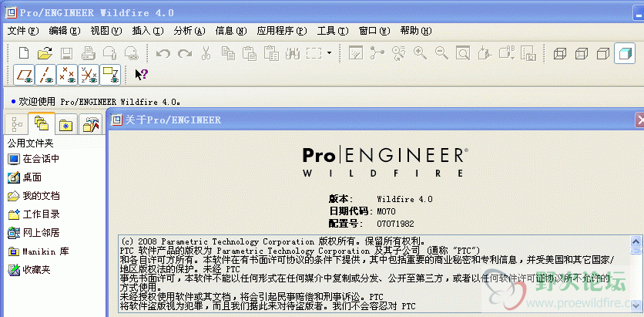Click version value Wildfire 4.0 in About dialog
This screenshot has width=644, height=317.
point(404,199)
